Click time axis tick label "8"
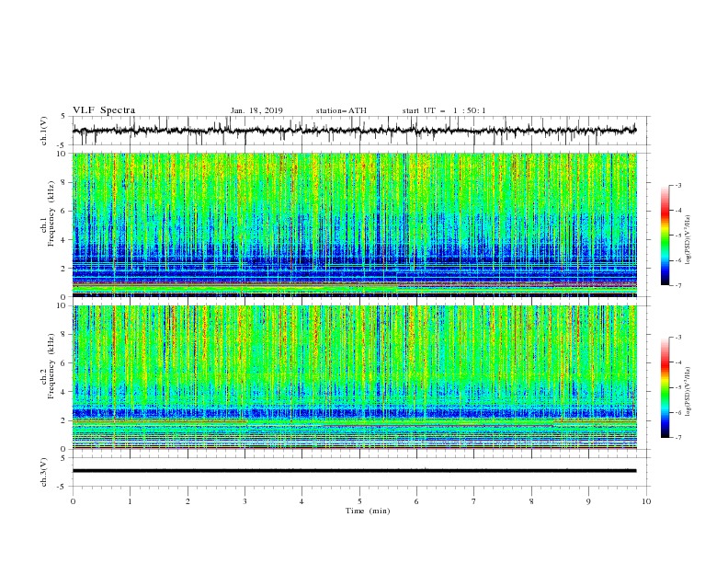This screenshot has height=563, width=728. (531, 501)
